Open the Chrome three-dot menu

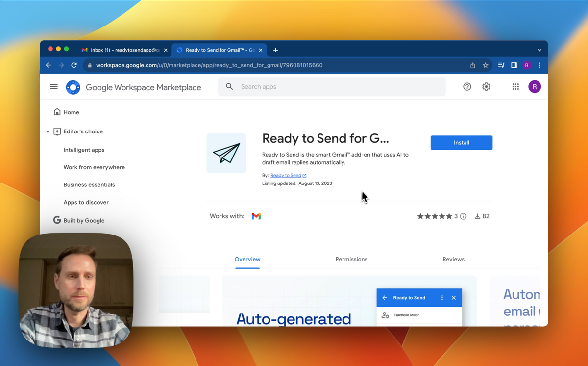click(539, 65)
